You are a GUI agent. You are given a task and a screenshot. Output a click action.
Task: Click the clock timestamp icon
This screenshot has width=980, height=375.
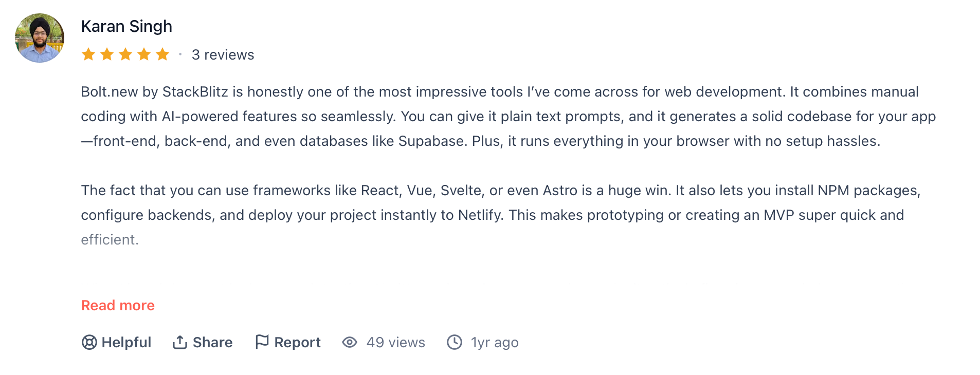coord(455,342)
